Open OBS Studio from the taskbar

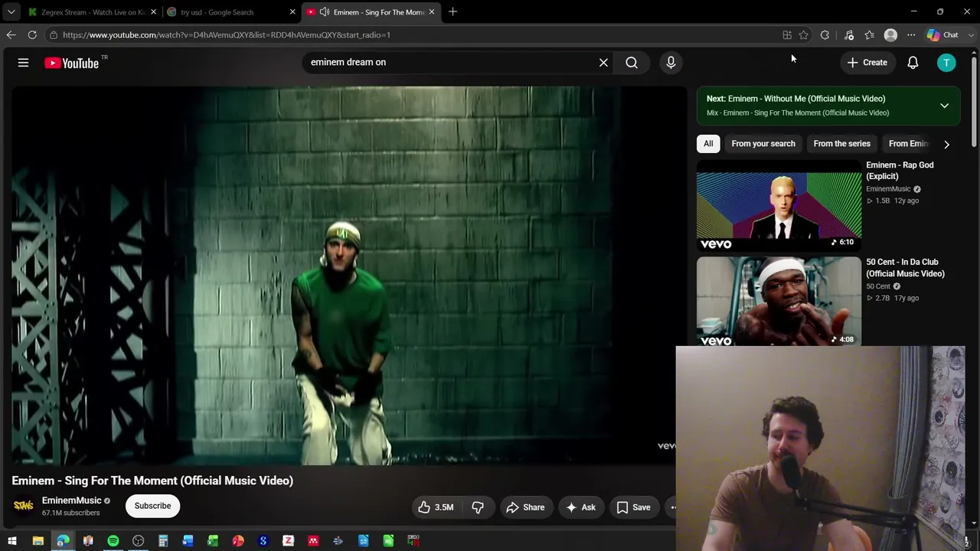138,541
